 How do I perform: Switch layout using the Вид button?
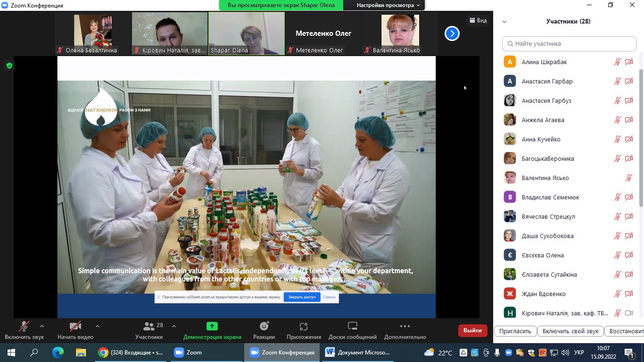coord(478,20)
